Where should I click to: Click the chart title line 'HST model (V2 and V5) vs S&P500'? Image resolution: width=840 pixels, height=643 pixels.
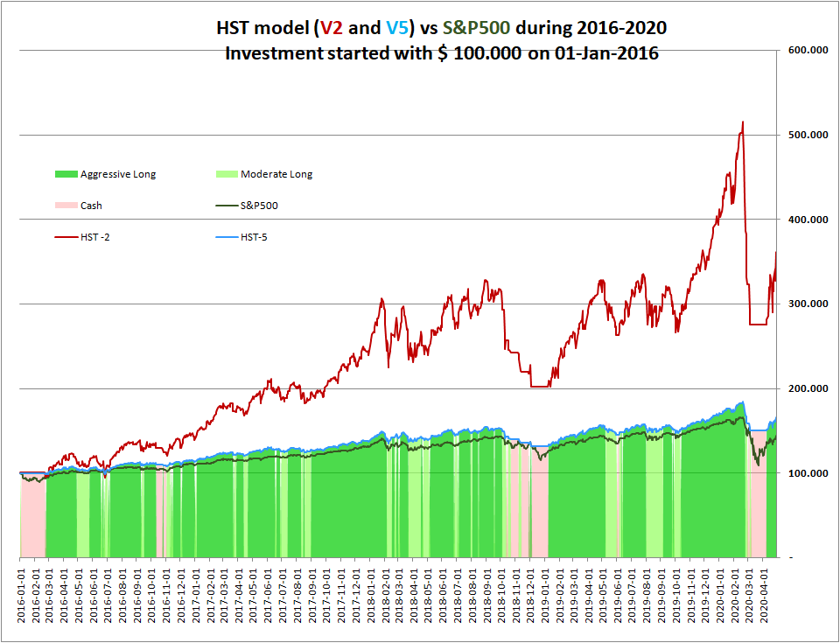point(442,28)
